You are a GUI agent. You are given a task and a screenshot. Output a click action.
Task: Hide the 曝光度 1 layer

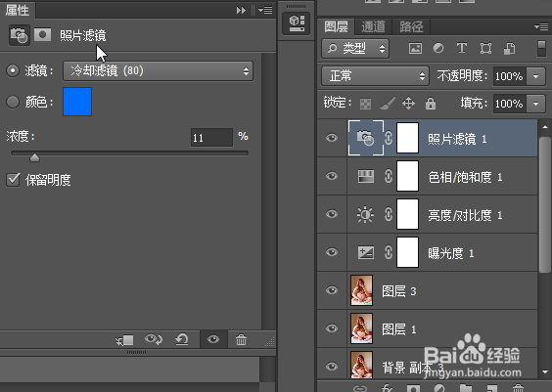click(332, 252)
